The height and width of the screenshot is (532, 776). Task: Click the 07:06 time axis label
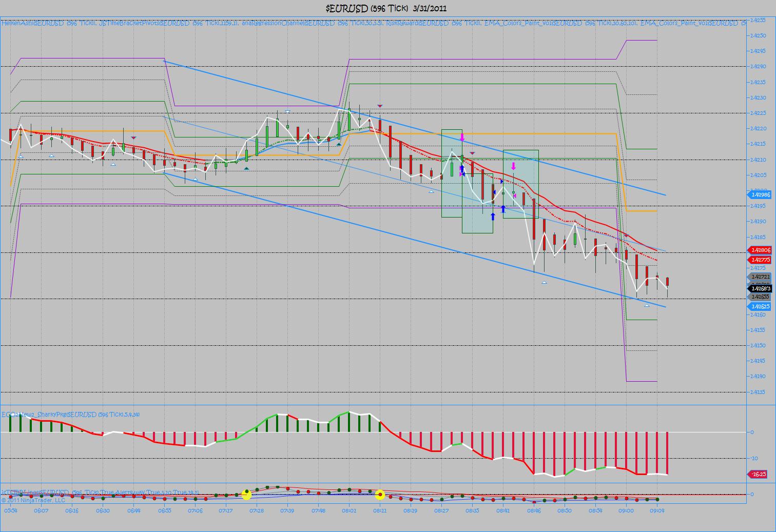(195, 511)
